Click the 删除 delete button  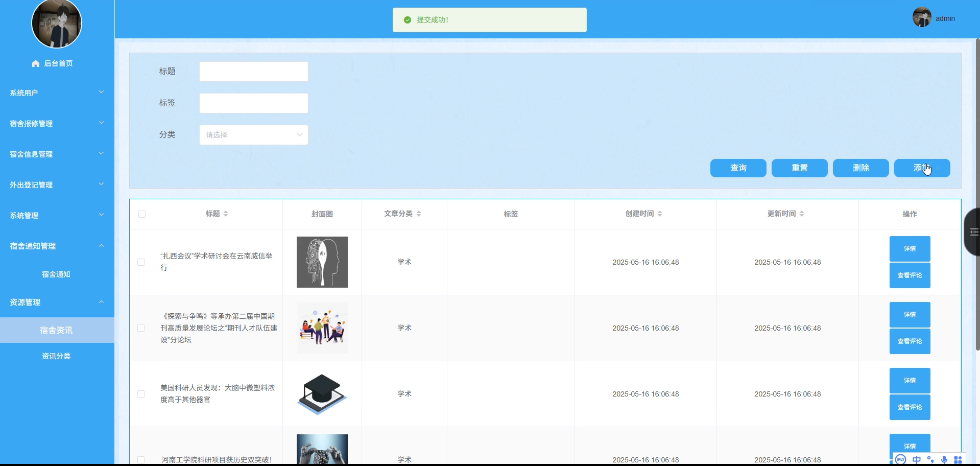[x=861, y=168]
